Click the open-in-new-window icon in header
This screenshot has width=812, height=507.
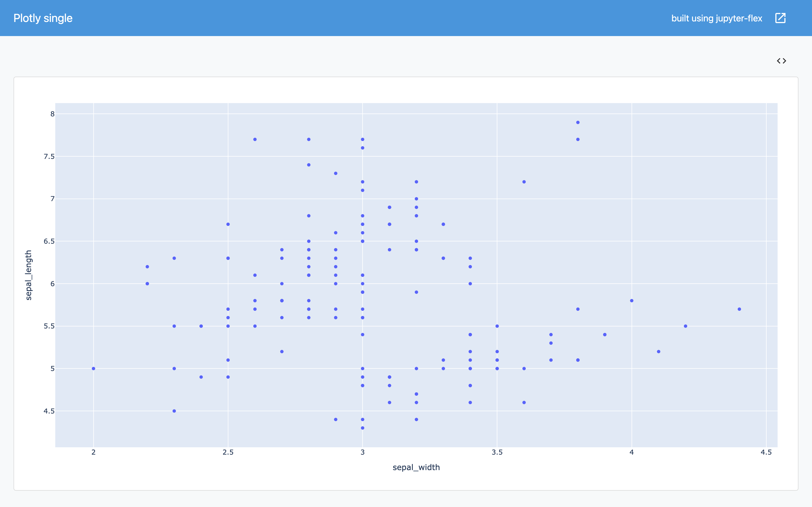click(780, 18)
